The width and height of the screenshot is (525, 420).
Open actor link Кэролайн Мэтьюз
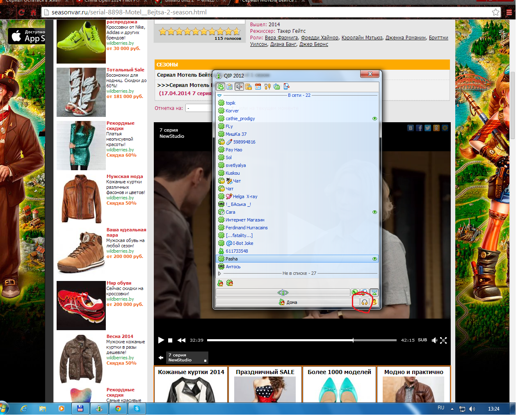pyautogui.click(x=362, y=38)
